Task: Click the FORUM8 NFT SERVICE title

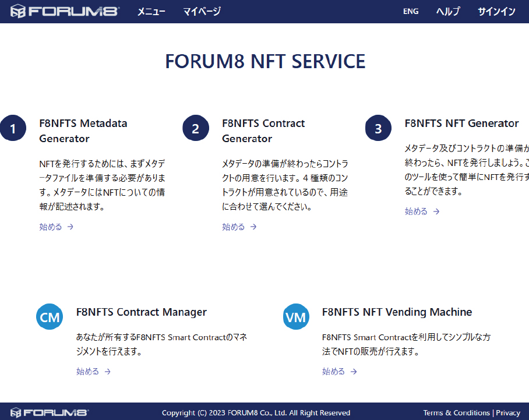Action: tap(265, 61)
